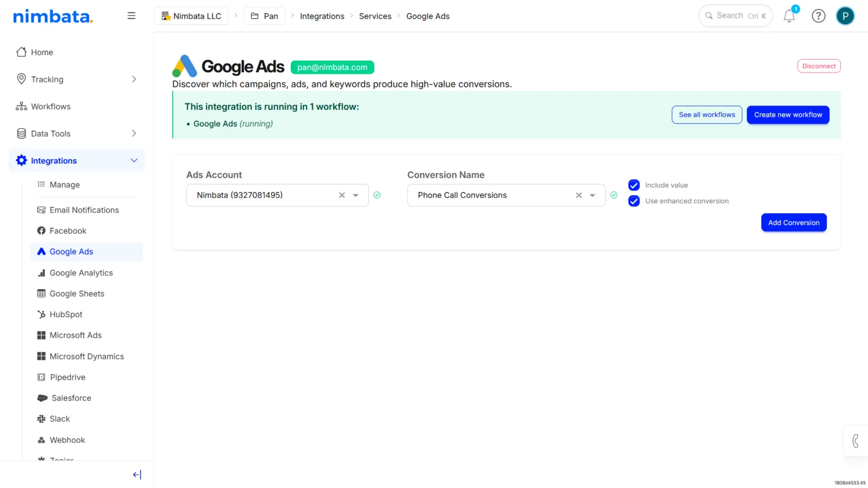Open the help question mark icon
Screen dimensions: 868x488
point(818,16)
